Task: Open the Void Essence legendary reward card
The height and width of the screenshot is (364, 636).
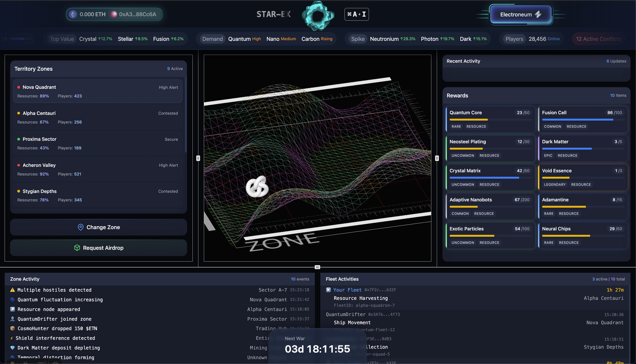Action: (583, 177)
